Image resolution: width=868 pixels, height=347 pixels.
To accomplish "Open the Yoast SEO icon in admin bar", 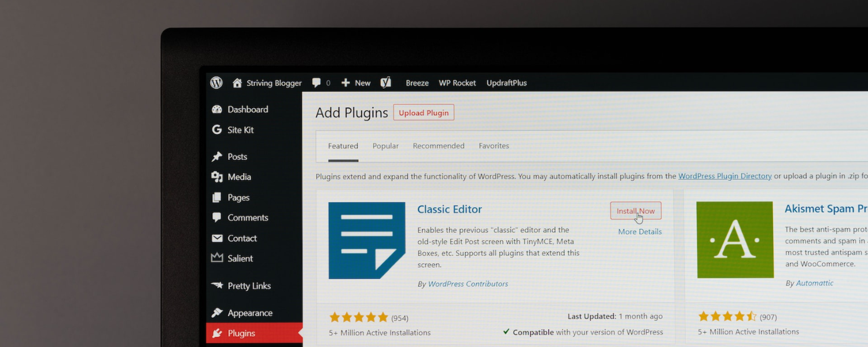I will click(385, 83).
